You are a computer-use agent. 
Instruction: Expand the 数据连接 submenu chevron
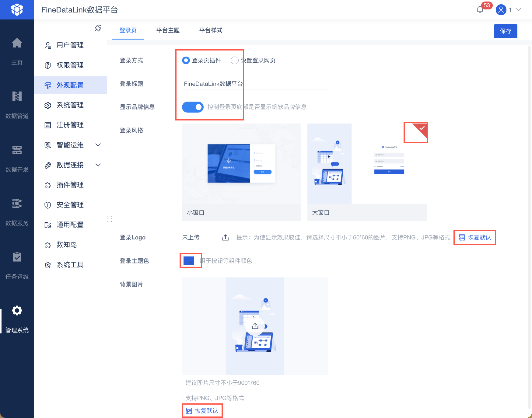click(98, 165)
